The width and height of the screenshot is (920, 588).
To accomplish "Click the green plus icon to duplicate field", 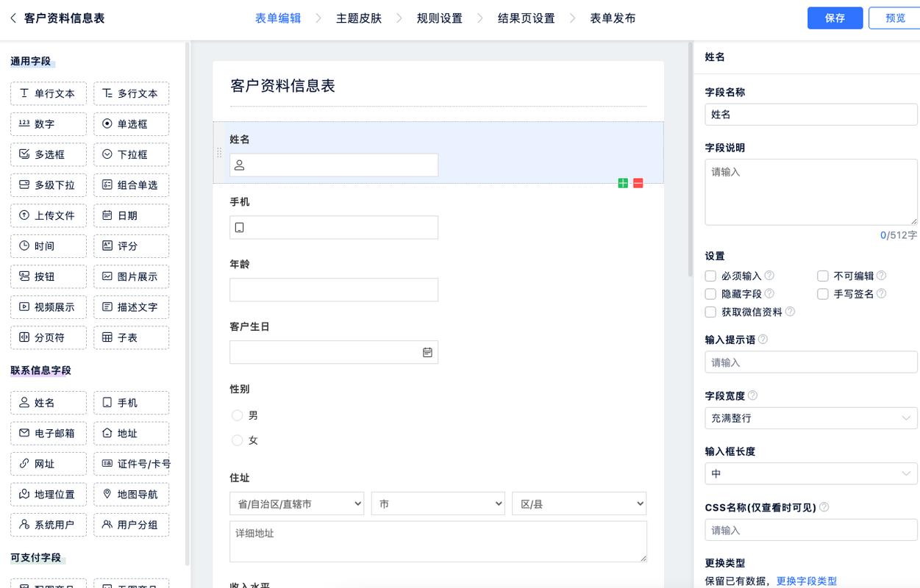I will pos(623,183).
